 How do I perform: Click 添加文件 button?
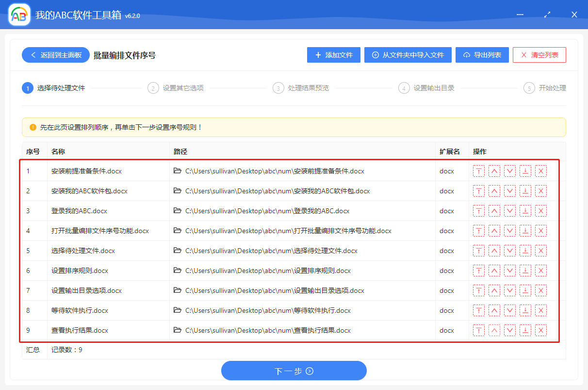click(x=334, y=55)
